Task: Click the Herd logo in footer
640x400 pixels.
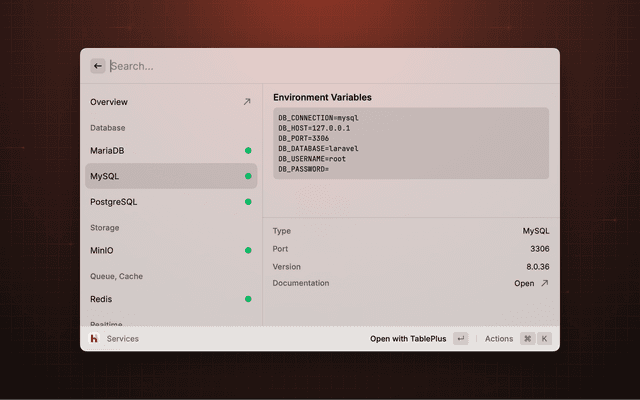Action: 94,339
